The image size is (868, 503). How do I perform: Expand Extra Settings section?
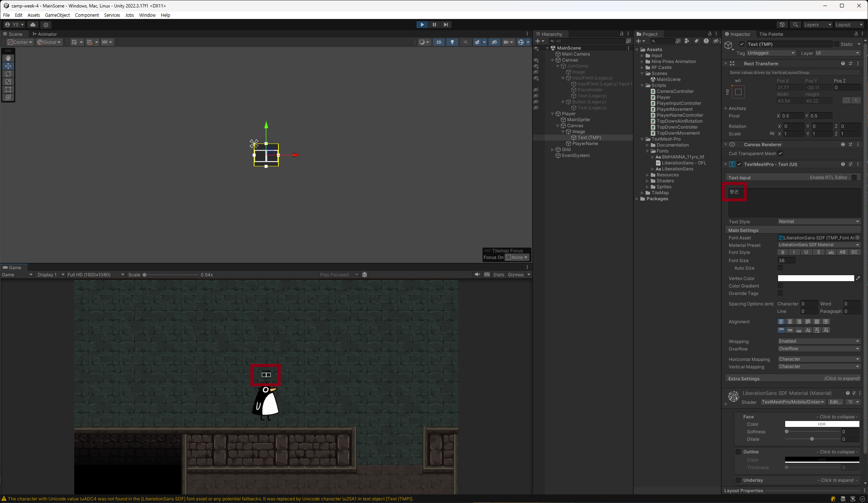click(x=794, y=378)
